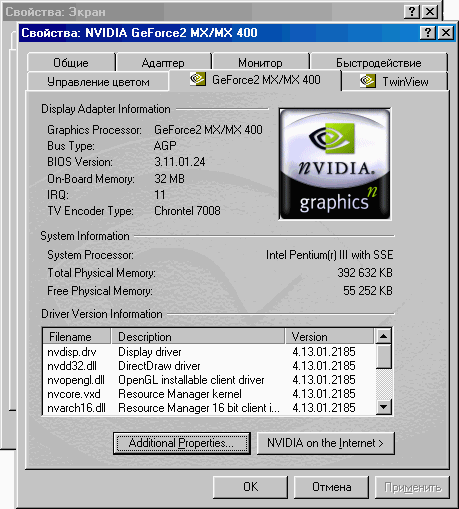Open the Монитор tab
The width and height of the screenshot is (459, 509).
coord(260,62)
